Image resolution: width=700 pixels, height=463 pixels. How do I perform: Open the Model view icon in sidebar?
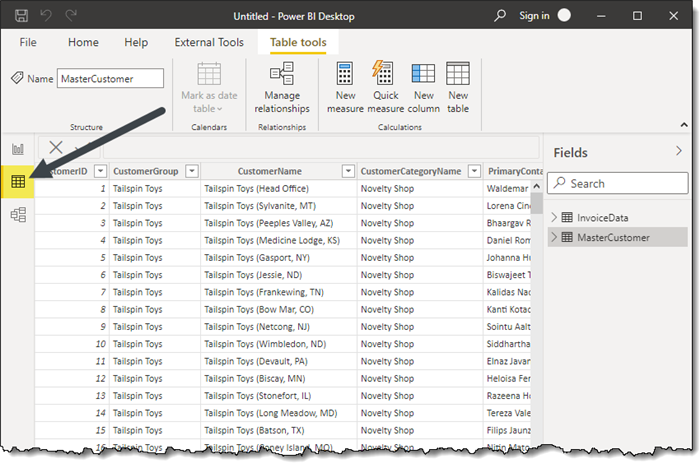click(x=17, y=215)
